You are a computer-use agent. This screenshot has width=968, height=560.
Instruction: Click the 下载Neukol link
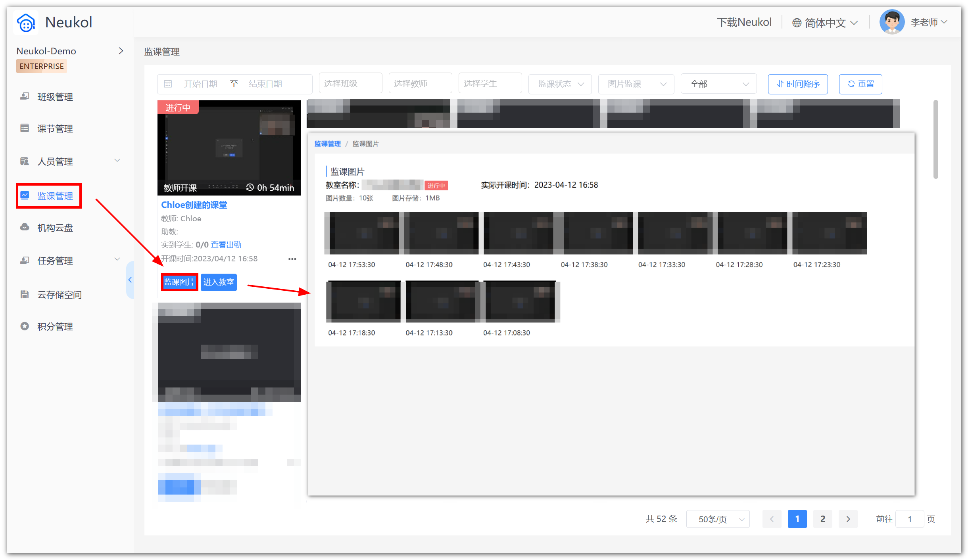[744, 22]
